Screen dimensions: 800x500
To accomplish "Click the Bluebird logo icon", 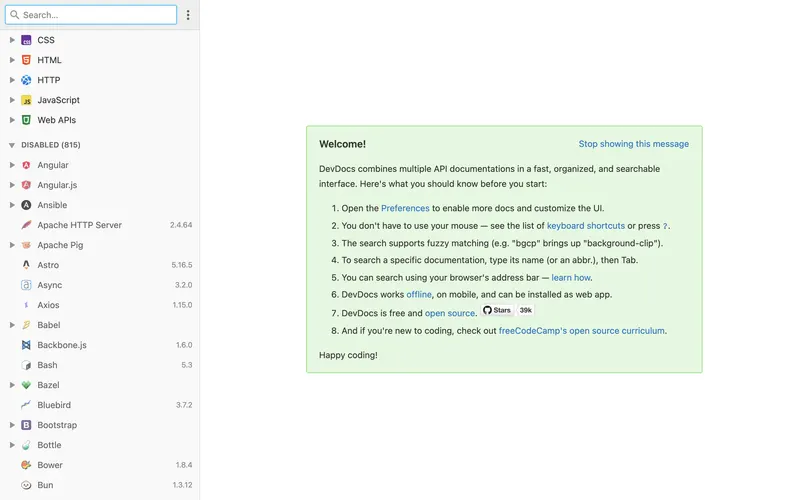I will coord(26,405).
